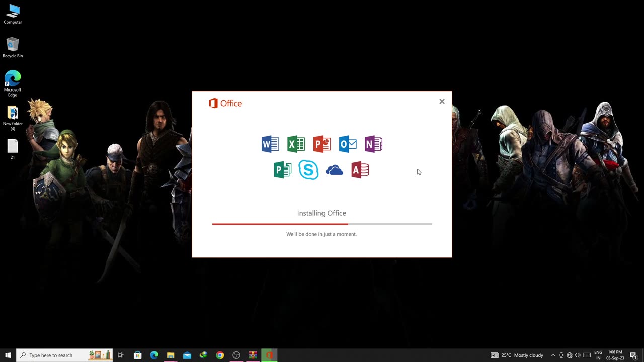Click the OneNote icon in Office installer

373,144
